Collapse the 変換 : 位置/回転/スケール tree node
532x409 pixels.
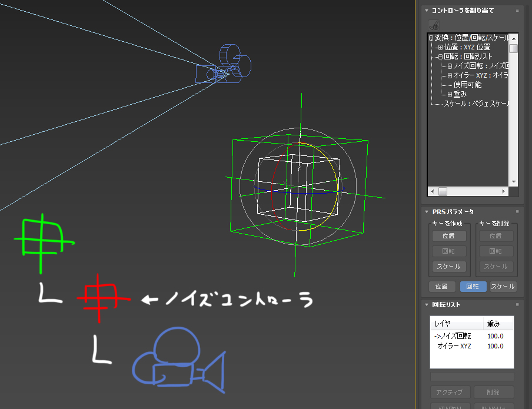point(431,38)
